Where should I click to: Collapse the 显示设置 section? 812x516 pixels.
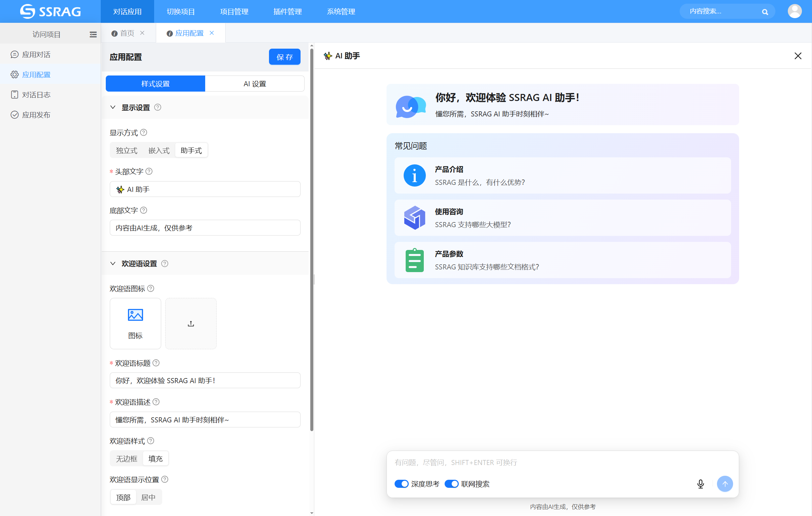coord(113,107)
